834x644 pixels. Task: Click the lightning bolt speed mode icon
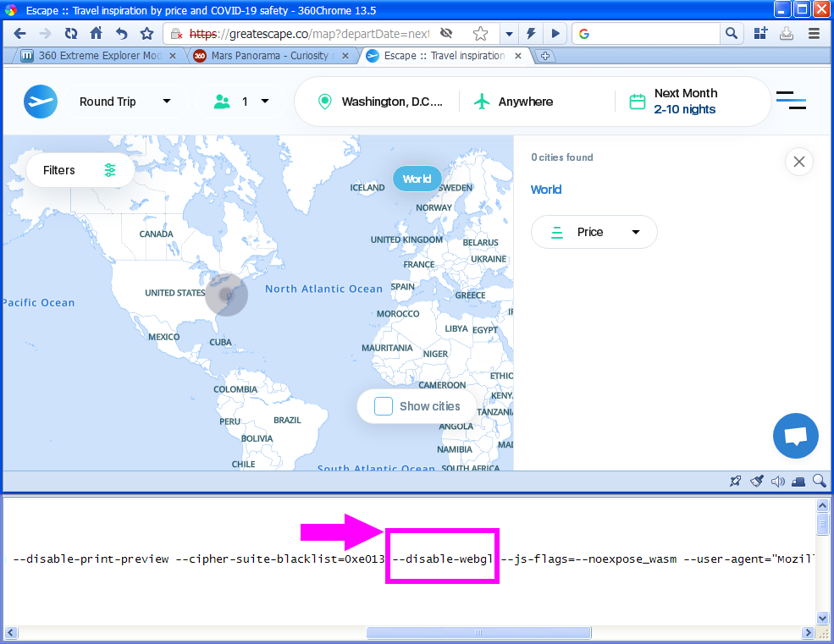coord(531,34)
